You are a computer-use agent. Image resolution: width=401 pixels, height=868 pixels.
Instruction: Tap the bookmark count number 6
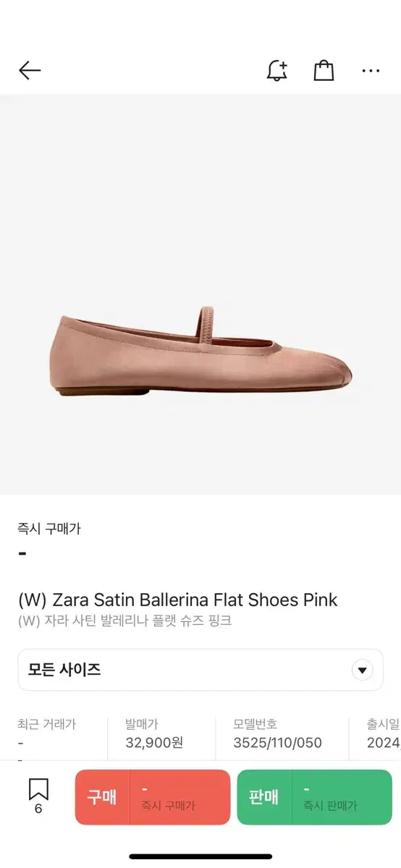[38, 809]
